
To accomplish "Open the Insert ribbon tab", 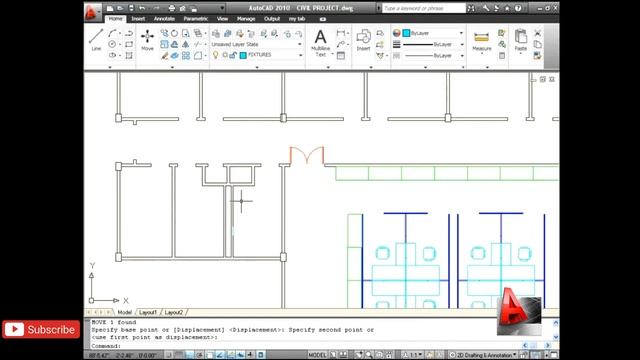I will [138, 19].
